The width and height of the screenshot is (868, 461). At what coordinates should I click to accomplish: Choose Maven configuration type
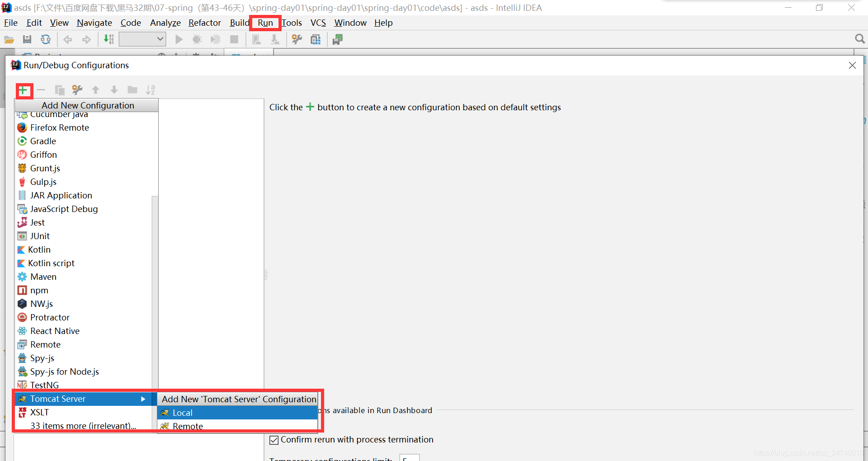[83, 277]
